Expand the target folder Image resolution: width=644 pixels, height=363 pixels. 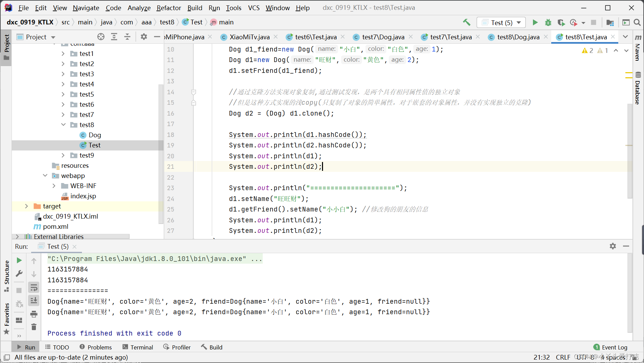[27, 206]
